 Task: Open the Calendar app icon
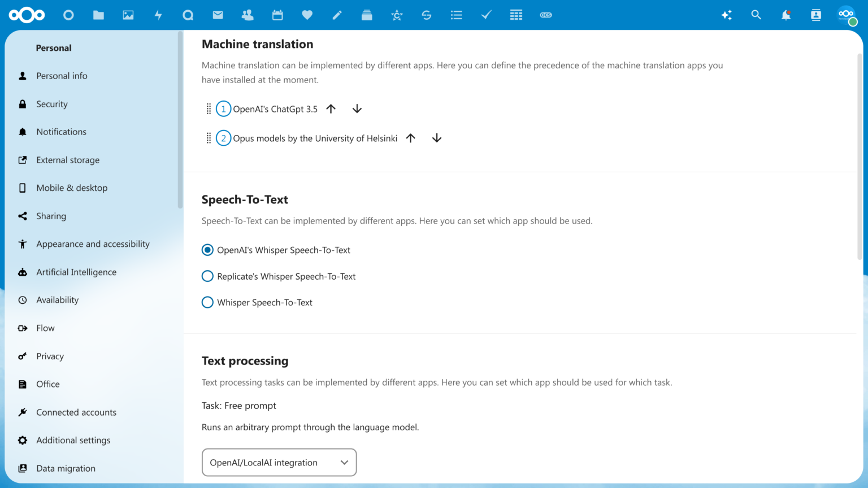click(277, 15)
